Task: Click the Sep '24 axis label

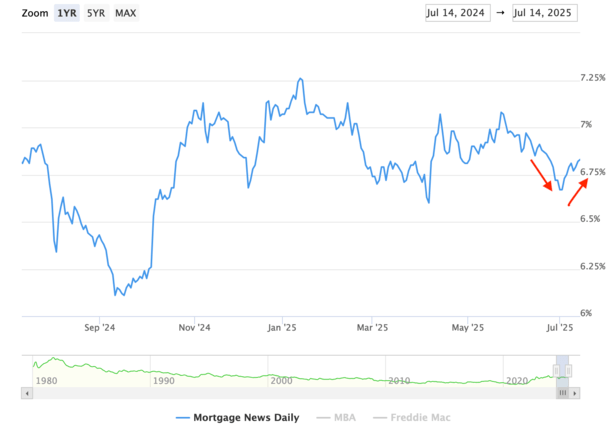Action: click(x=100, y=328)
